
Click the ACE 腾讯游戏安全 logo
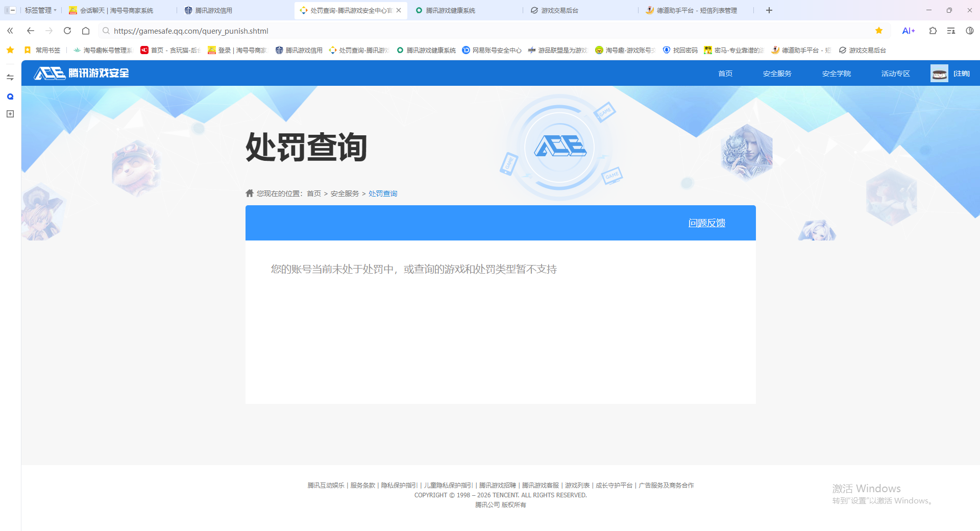click(81, 73)
